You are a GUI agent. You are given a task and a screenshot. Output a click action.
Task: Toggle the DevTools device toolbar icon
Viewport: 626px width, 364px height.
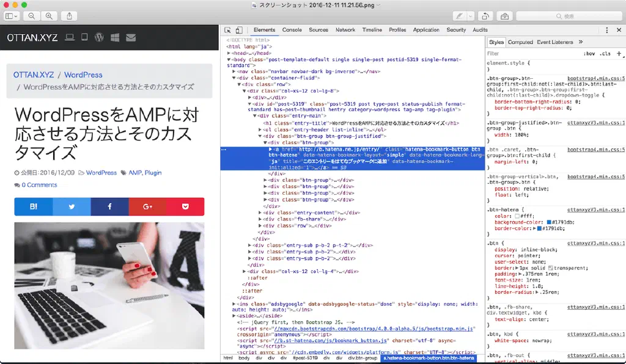238,30
